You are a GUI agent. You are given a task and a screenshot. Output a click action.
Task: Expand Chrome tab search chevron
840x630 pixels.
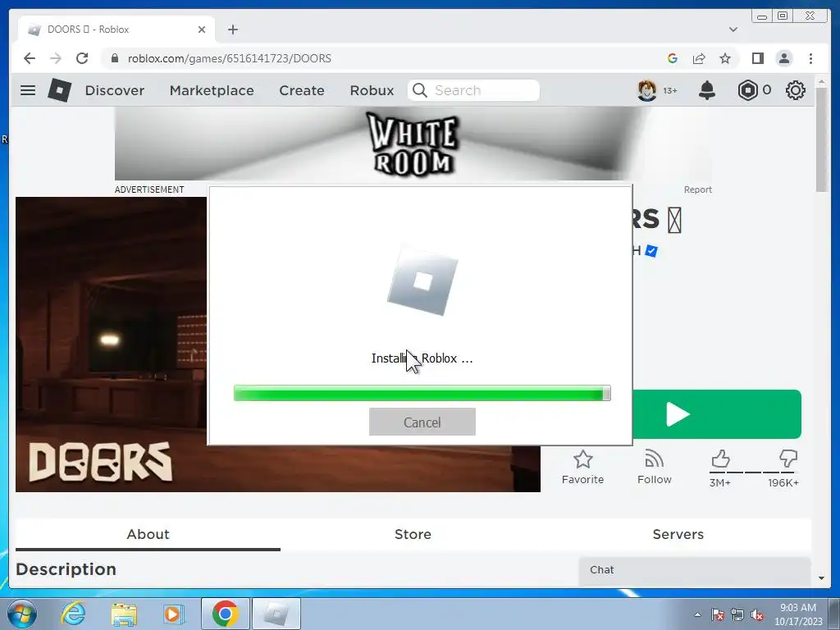point(733,30)
